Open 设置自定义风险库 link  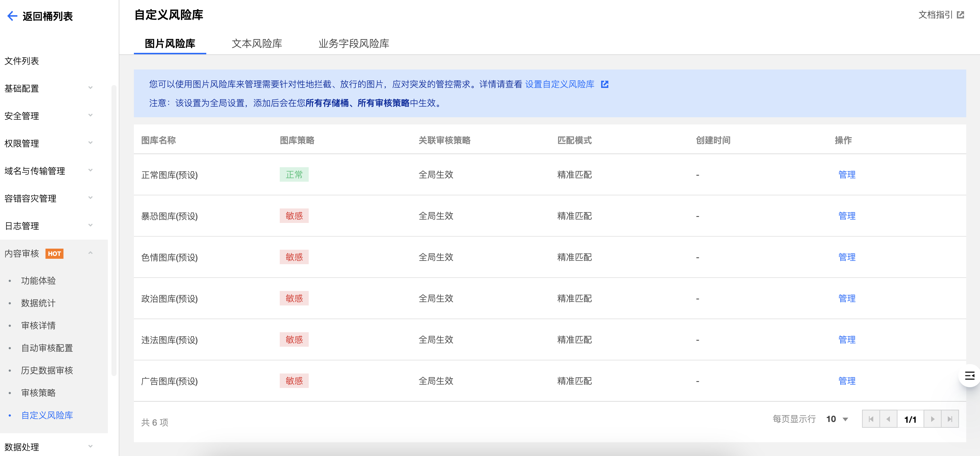[559, 84]
